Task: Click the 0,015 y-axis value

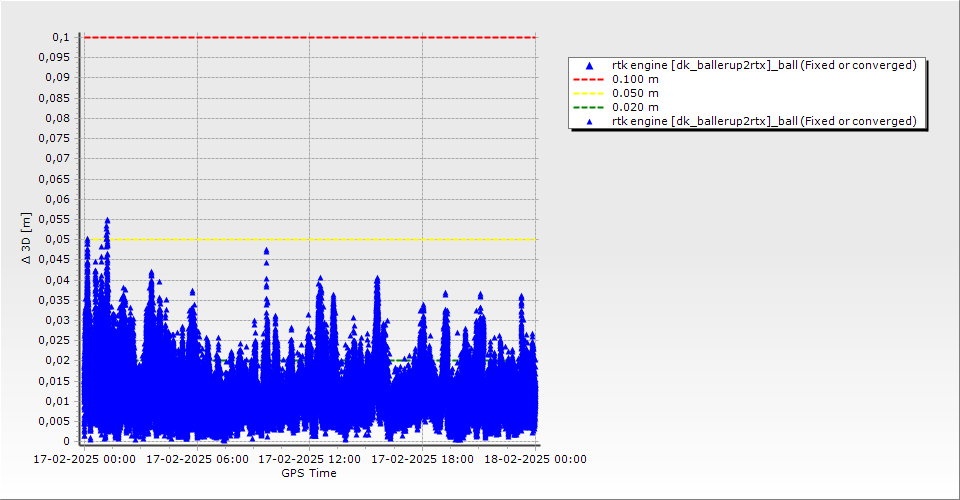Action: pos(54,381)
